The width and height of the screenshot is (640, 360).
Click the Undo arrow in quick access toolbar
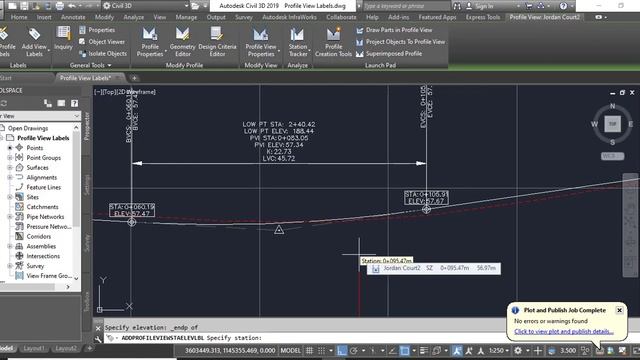tap(71, 6)
